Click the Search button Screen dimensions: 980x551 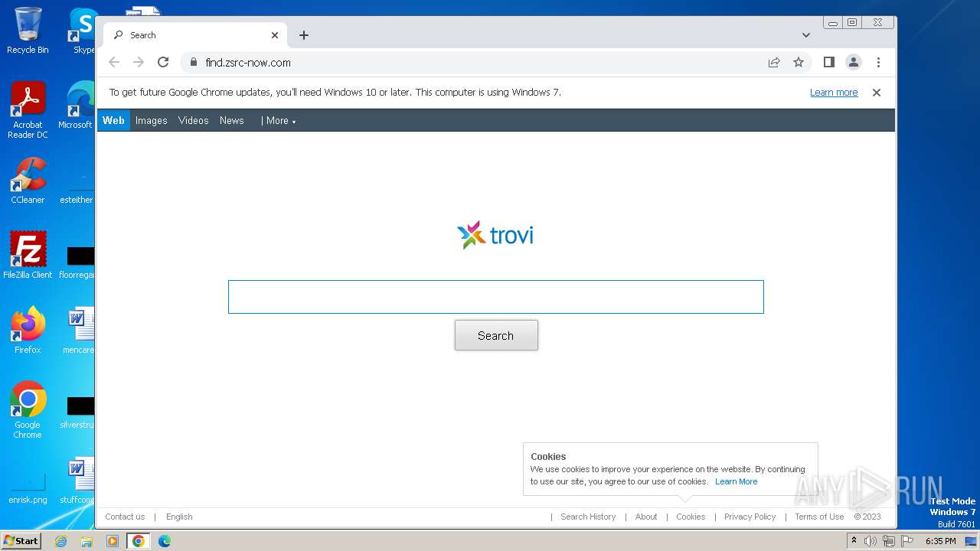click(496, 335)
